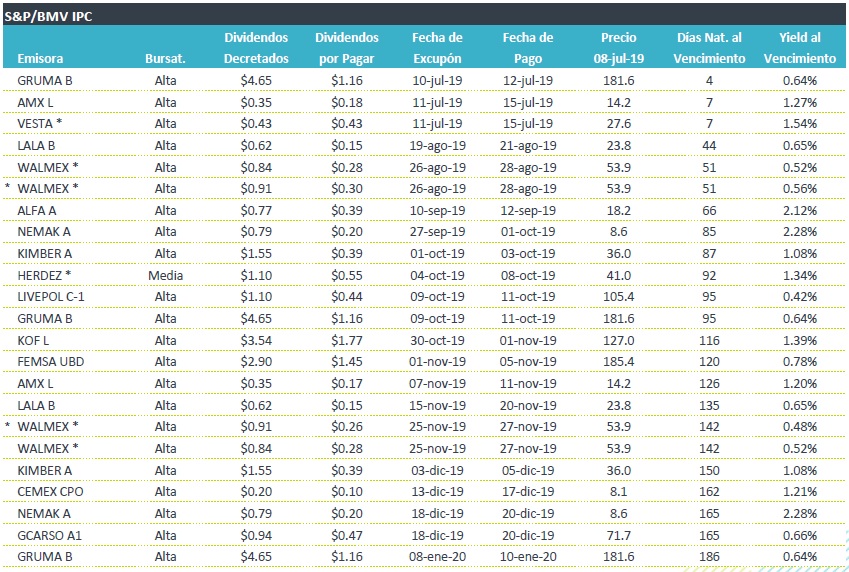Select the price value 185.4
849x572 pixels.
pyautogui.click(x=619, y=362)
